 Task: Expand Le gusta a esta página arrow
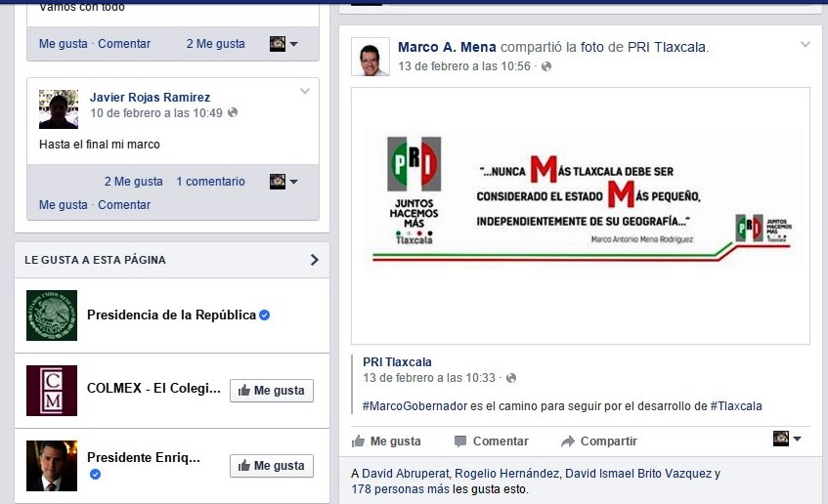315,260
